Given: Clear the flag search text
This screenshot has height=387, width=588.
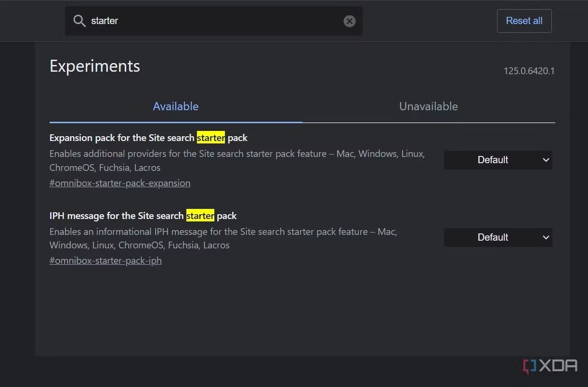Looking at the screenshot, I should point(350,21).
